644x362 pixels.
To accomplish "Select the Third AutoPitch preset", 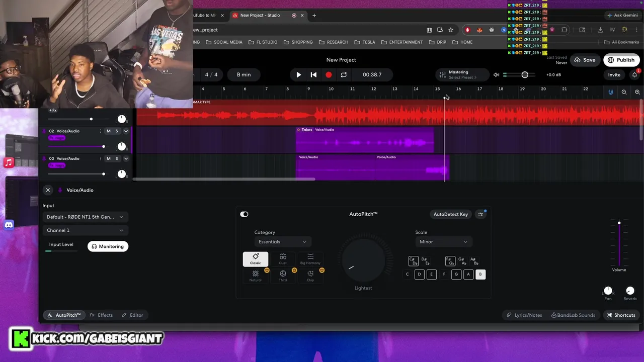I will tap(283, 276).
